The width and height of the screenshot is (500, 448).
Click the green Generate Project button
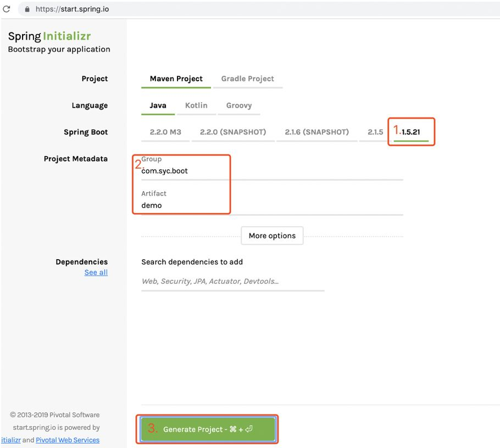[208, 429]
